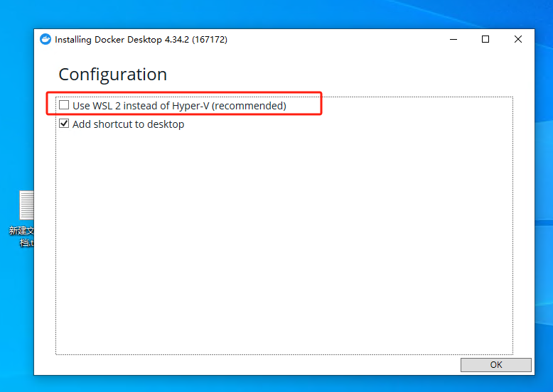Viewport: 553px width, 392px height.
Task: Uncheck the Add shortcut to desktop checkbox
Action: [64, 124]
